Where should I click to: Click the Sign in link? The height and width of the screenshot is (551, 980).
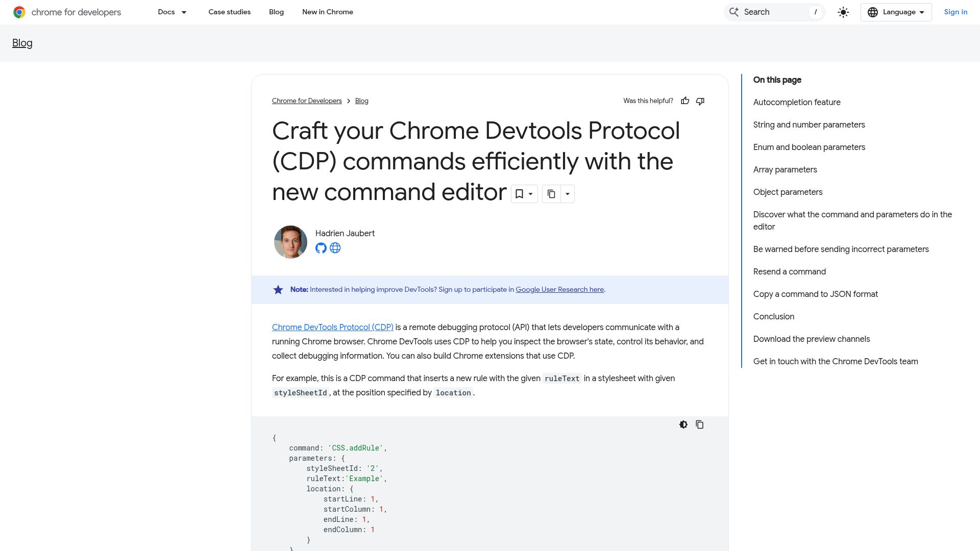point(955,12)
